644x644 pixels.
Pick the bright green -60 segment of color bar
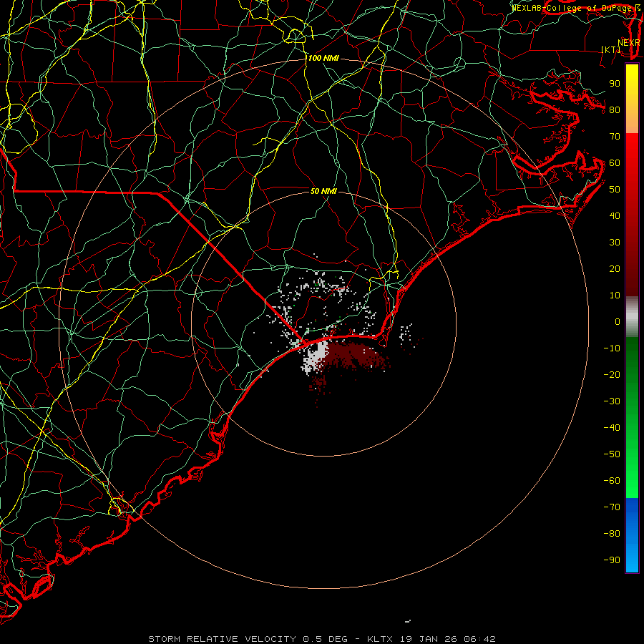(x=632, y=484)
